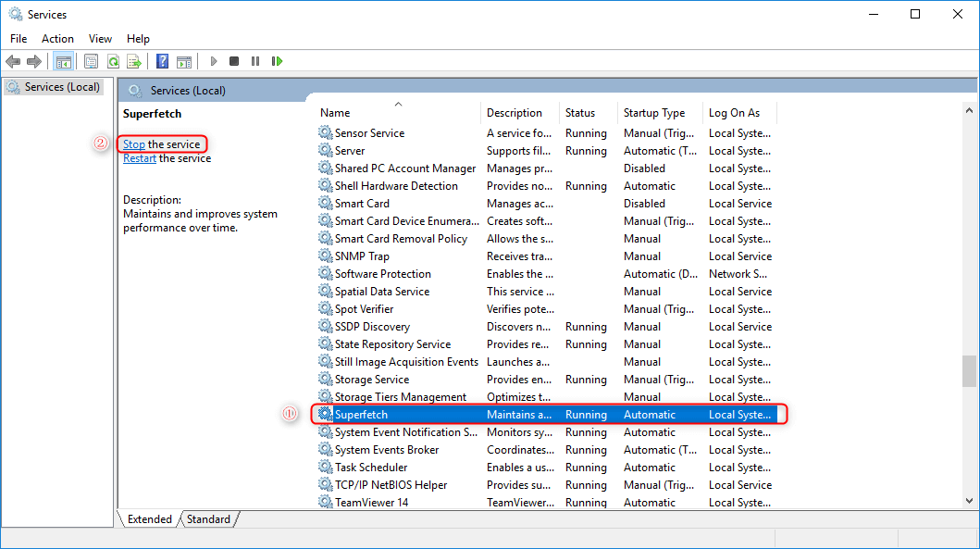Viewport: 980px width, 549px height.
Task: Click gear icon of Superfetch row
Action: click(325, 414)
